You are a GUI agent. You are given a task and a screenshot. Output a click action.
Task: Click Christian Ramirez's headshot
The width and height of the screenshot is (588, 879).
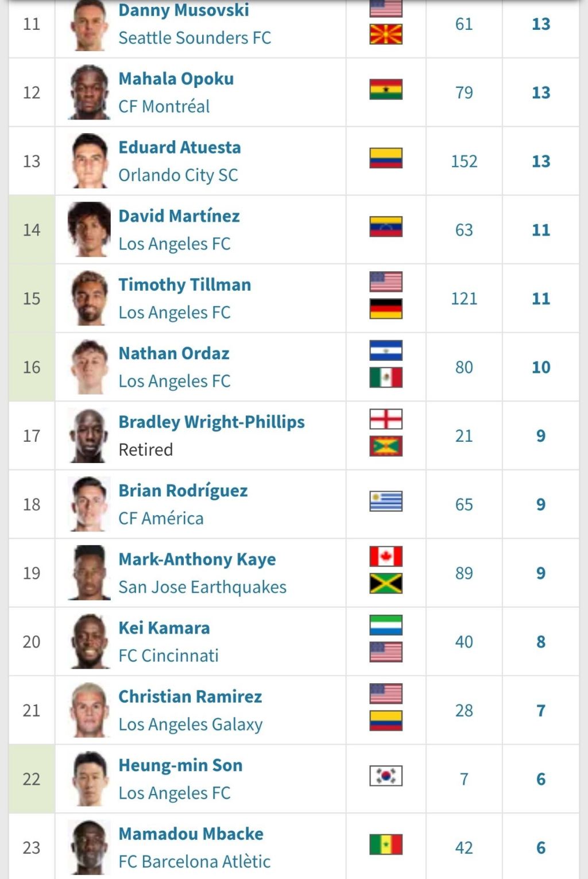89,710
